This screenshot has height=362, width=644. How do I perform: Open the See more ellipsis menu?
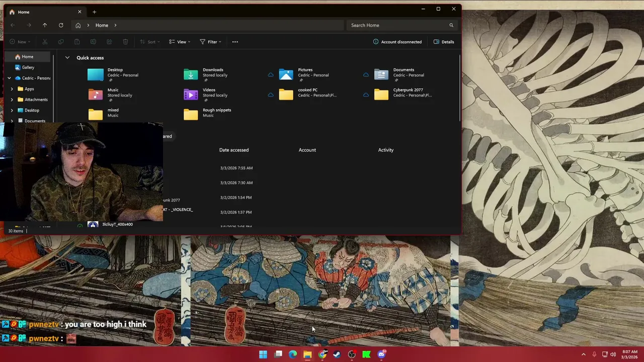tap(235, 42)
